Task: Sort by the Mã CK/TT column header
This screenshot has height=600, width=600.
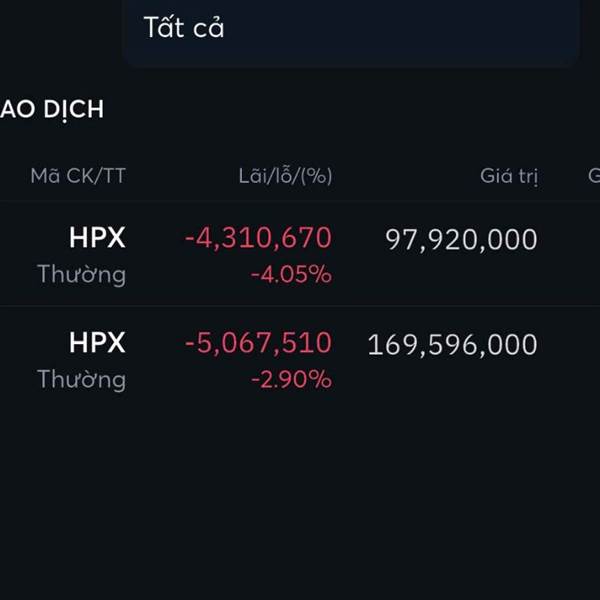Action: coord(78,176)
